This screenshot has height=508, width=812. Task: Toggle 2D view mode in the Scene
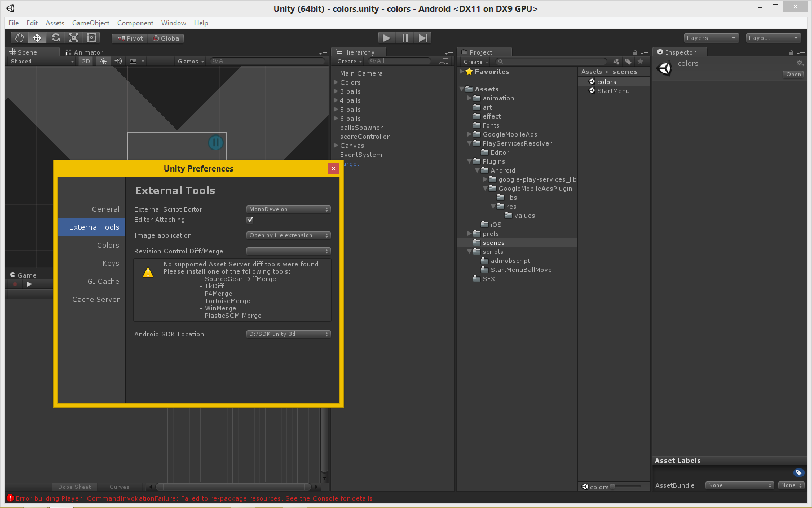point(86,61)
